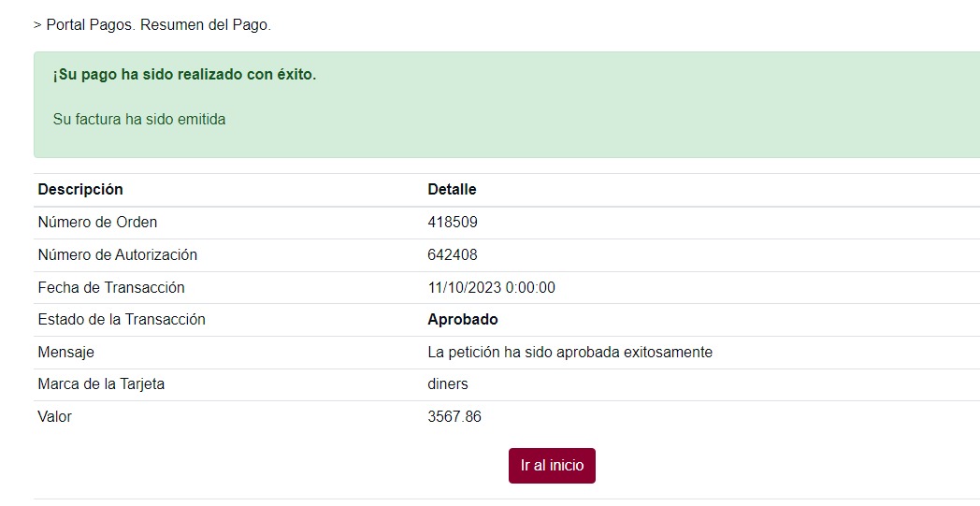Image resolution: width=980 pixels, height=506 pixels.
Task: Click the "Su factura ha sido emitida" notice
Action: [139, 120]
